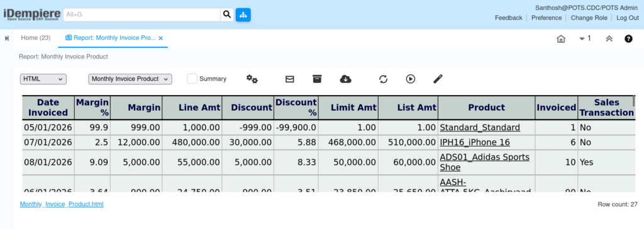Click the iDempiere logo
This screenshot has width=644, height=229.
pyautogui.click(x=31, y=15)
